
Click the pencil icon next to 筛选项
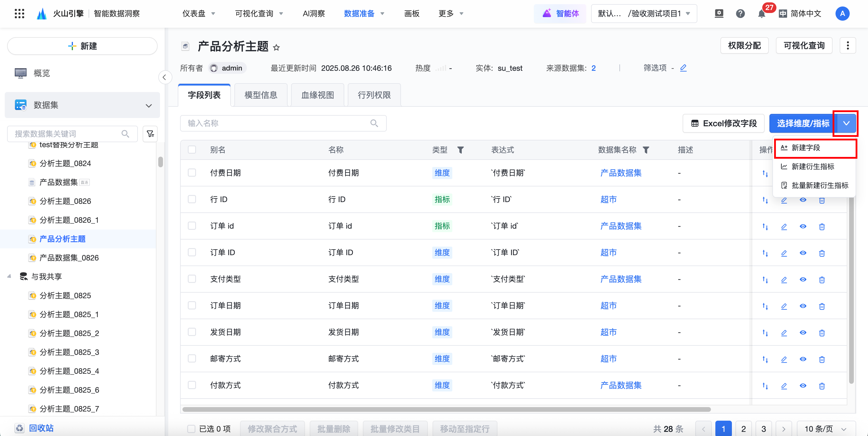point(683,68)
